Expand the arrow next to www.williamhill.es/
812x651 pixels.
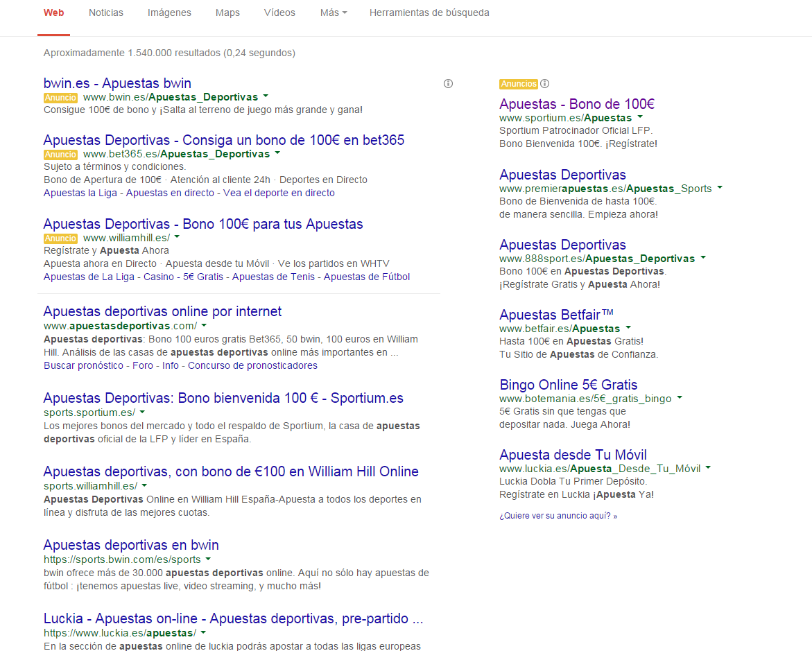pos(177,236)
